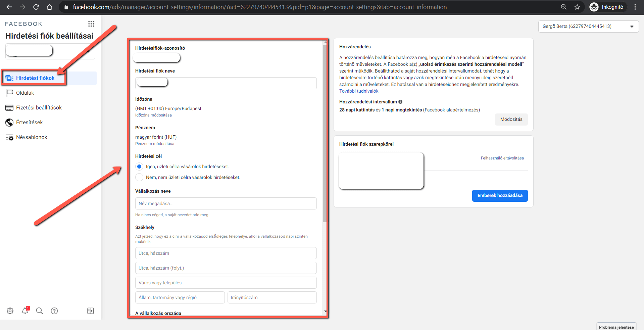Select Nem, nem üzleti célra radio option
Screen dimensions: 644x330
click(x=139, y=177)
